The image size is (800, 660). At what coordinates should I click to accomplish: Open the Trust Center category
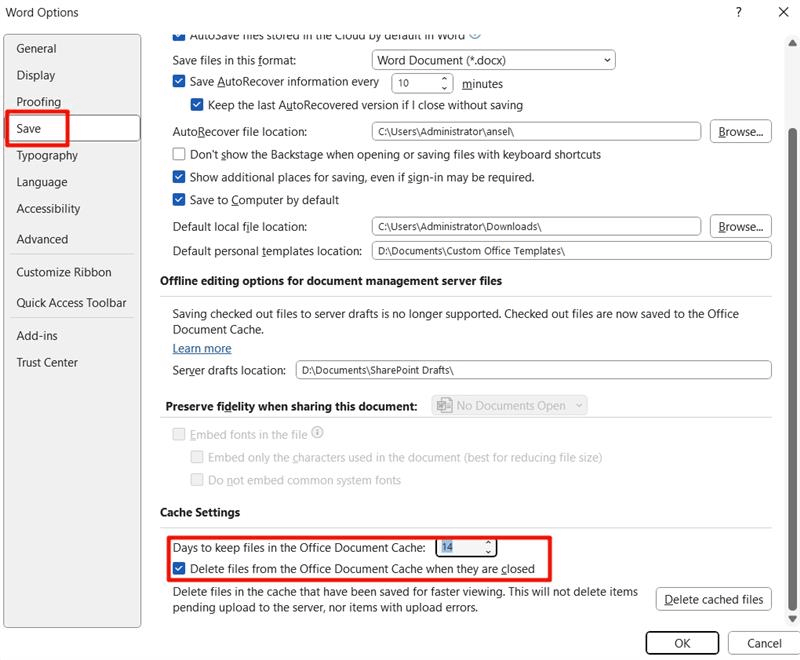[47, 362]
